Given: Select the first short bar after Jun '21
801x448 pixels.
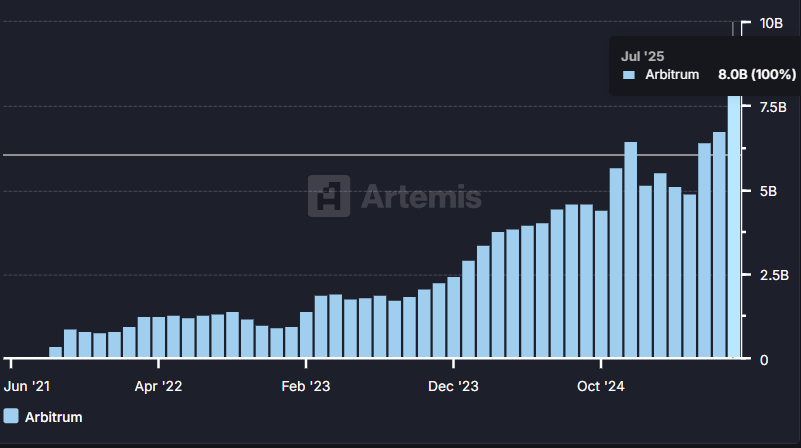Looking at the screenshot, I should click(x=55, y=352).
